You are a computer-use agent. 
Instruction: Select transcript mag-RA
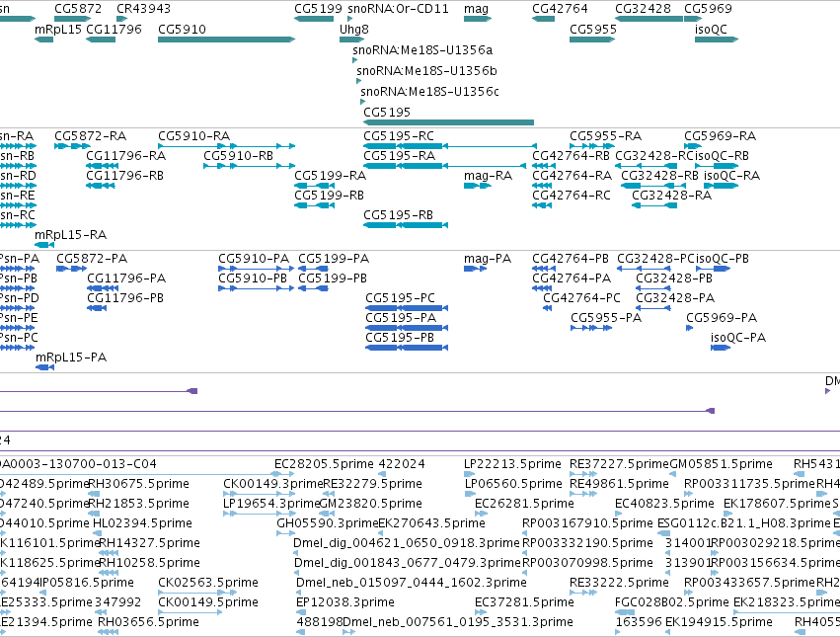[478, 186]
